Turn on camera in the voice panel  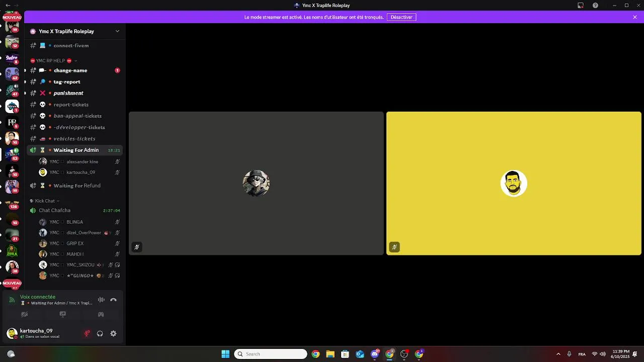tap(24, 314)
